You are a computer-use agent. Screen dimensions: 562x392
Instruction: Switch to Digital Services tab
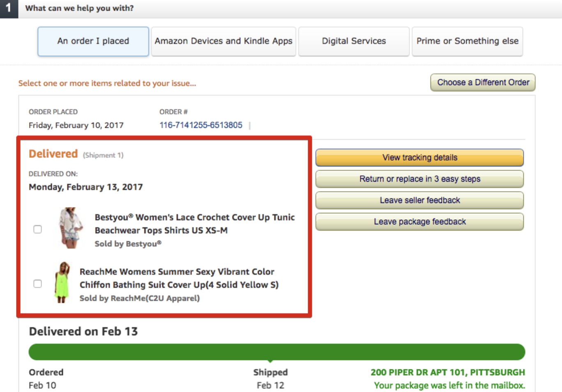(354, 41)
